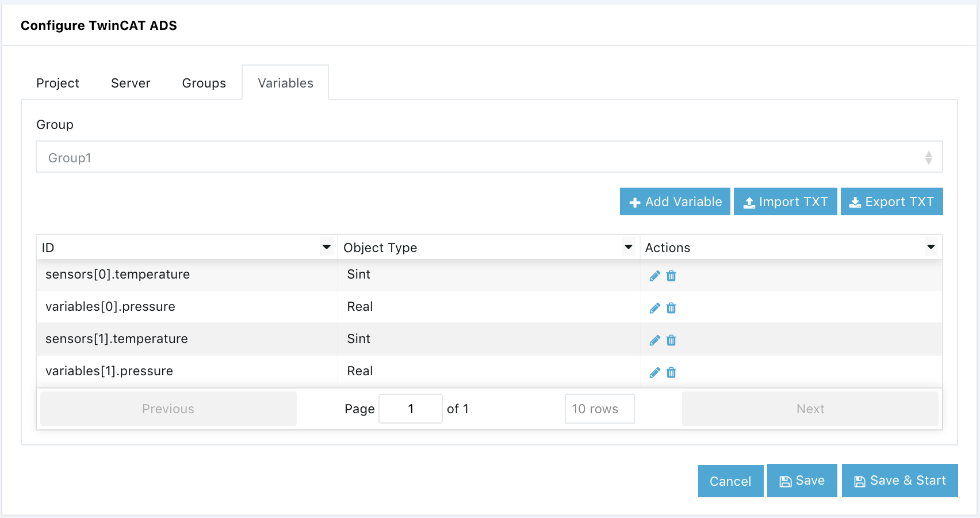Delete the variables[1].pressure row

coord(671,372)
